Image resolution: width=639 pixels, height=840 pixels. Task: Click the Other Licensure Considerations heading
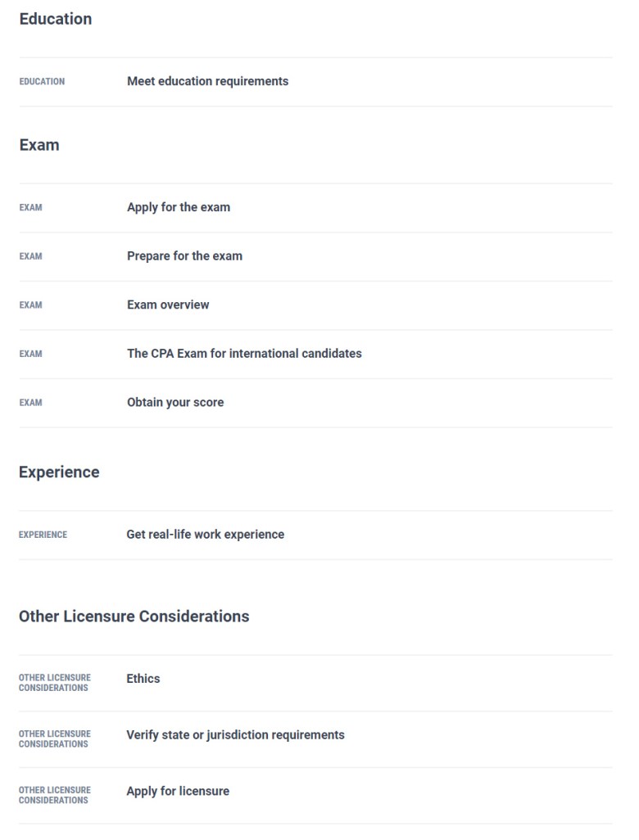134,616
